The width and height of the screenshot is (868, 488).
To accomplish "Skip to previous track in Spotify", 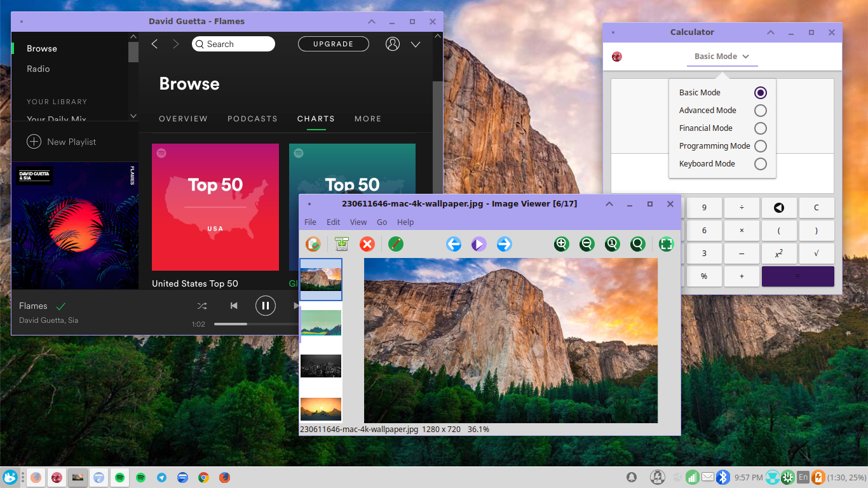I will point(234,306).
